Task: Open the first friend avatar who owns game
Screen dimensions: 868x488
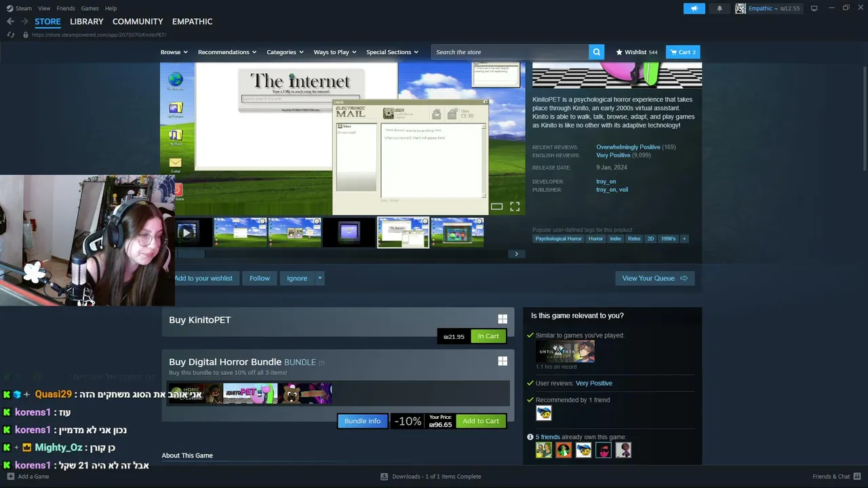Action: point(543,450)
